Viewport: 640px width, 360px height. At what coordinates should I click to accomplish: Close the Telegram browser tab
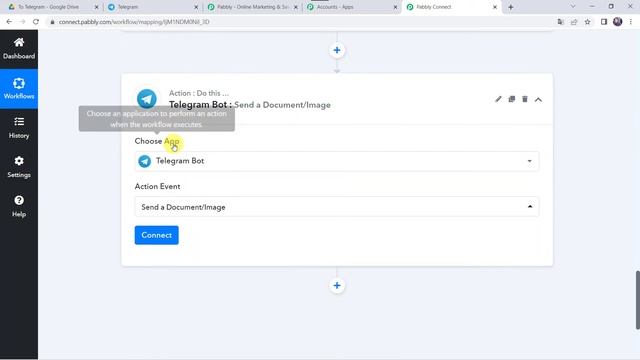coord(196,7)
